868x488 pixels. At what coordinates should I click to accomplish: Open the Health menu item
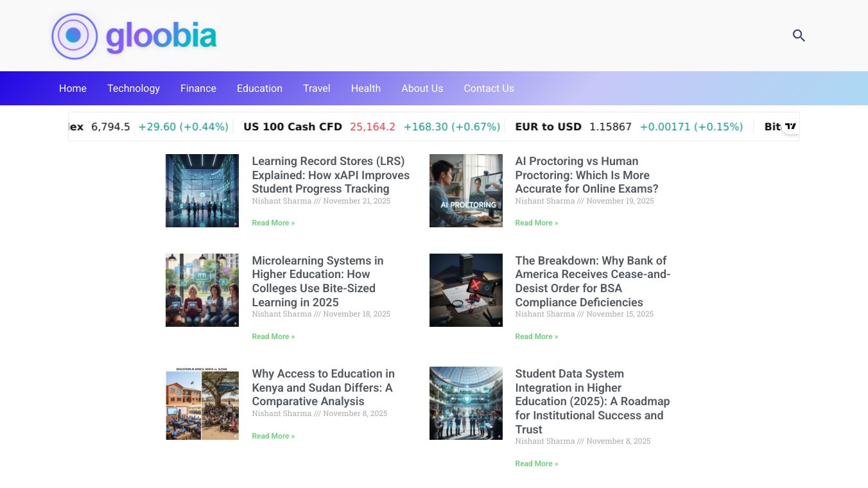click(x=366, y=89)
